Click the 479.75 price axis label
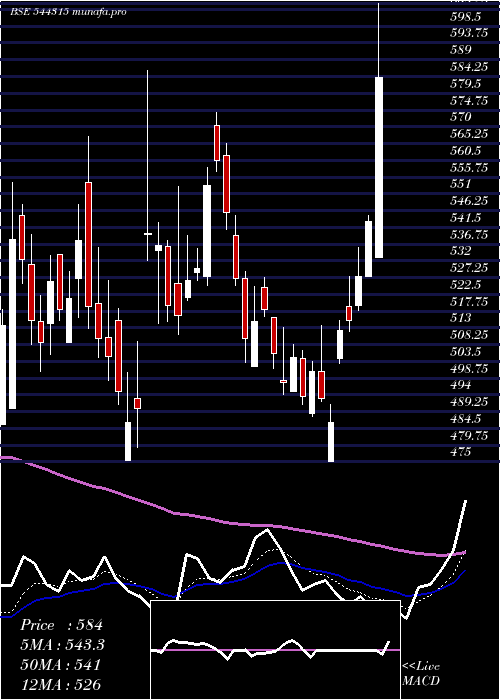The height and width of the screenshot is (700, 500). click(469, 435)
